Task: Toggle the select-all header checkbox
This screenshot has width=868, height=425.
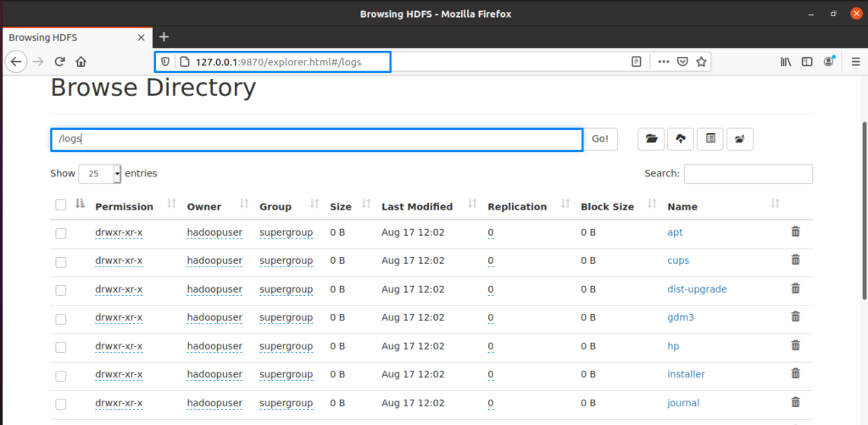Action: tap(60, 205)
